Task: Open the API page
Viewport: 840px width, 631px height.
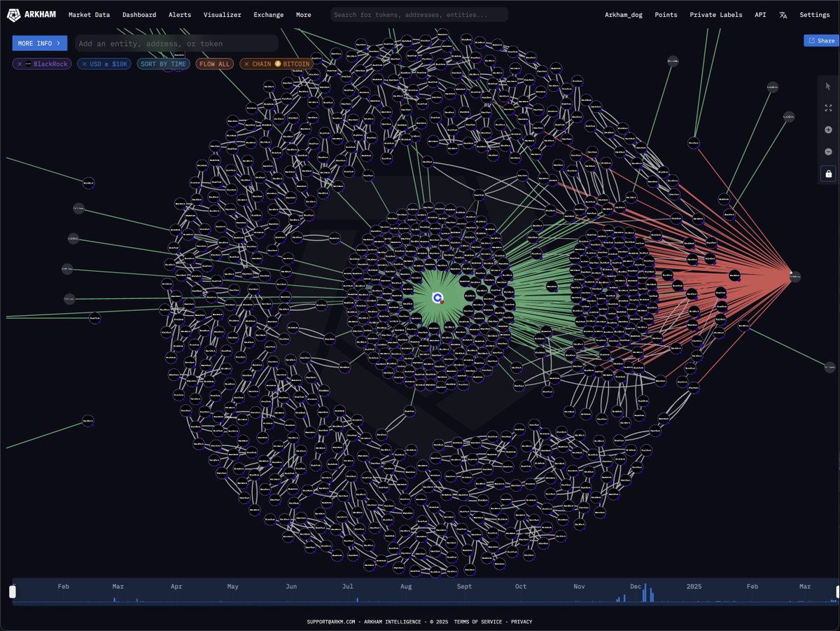Action: [760, 15]
